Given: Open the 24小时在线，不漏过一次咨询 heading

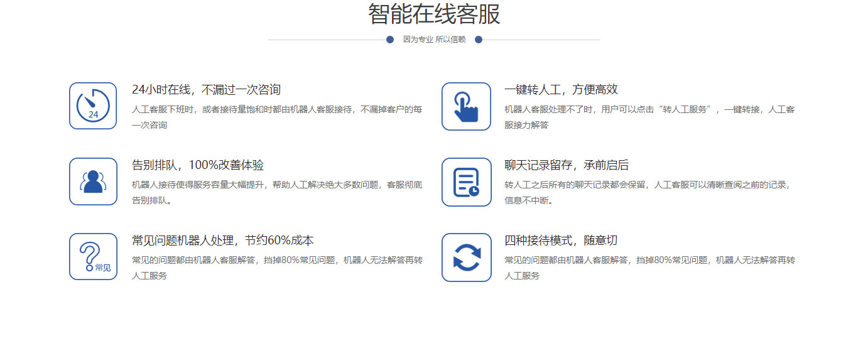Looking at the screenshot, I should (206, 90).
